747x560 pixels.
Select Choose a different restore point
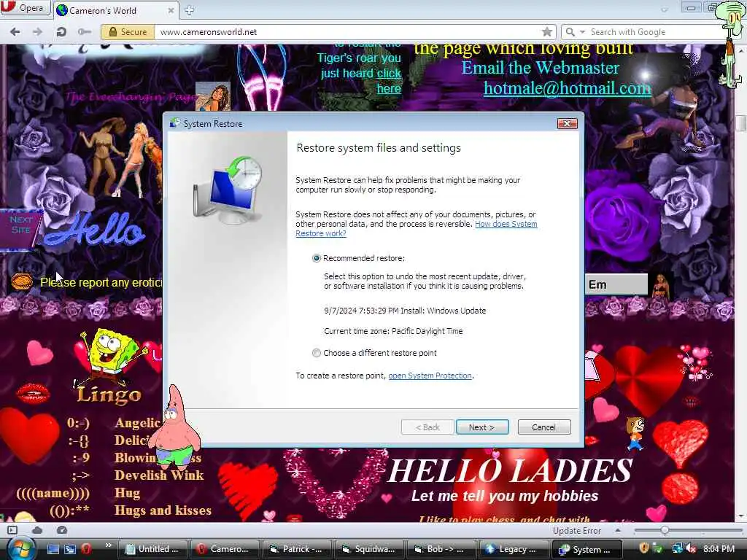[317, 353]
